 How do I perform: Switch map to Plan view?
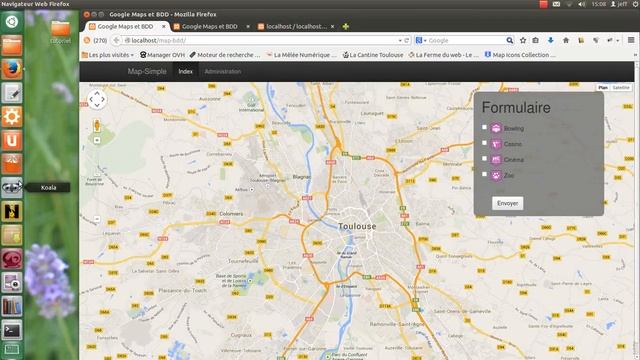pos(603,88)
